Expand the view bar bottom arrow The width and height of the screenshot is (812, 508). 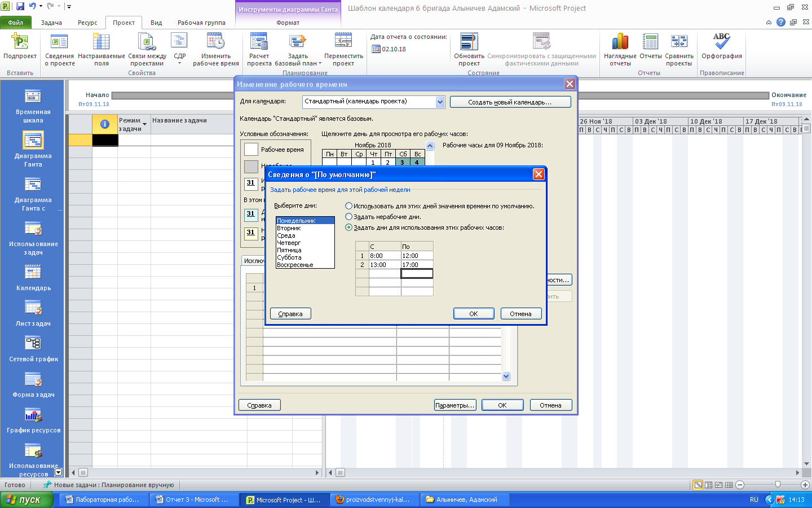point(58,472)
